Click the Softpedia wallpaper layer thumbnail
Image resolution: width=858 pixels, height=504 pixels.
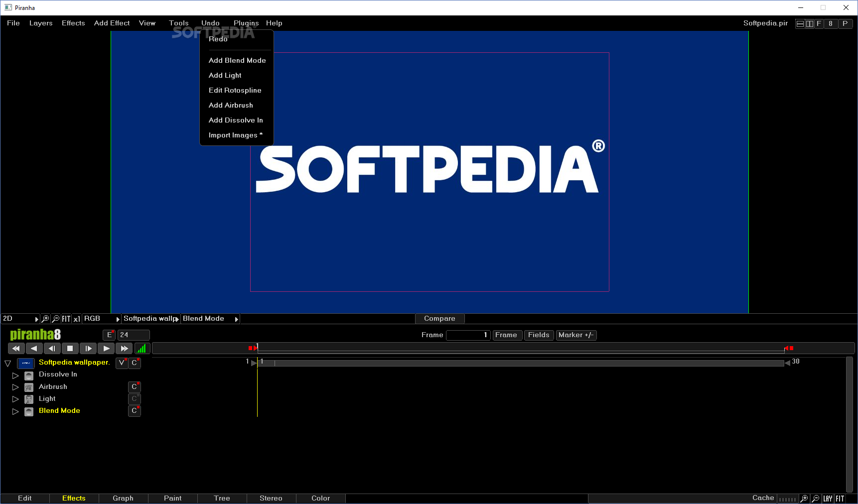pos(26,363)
